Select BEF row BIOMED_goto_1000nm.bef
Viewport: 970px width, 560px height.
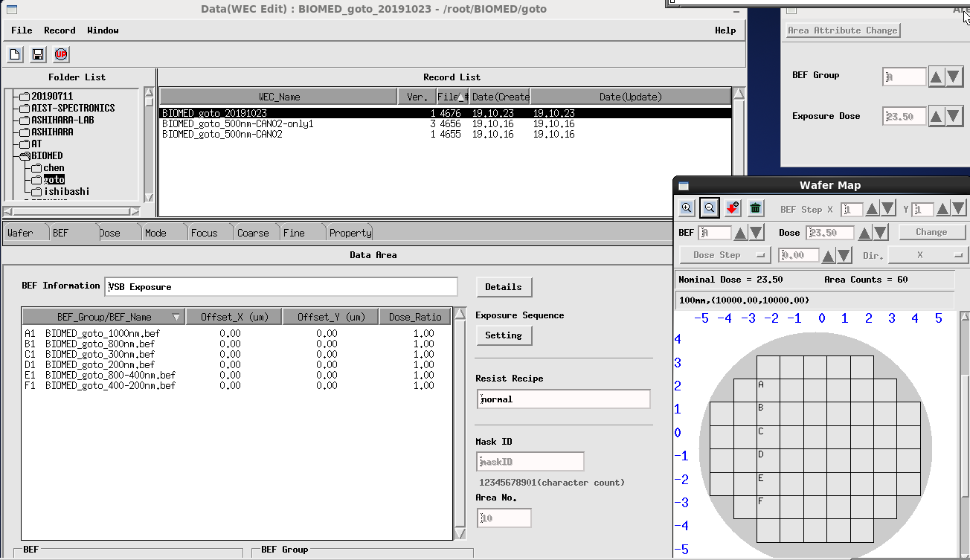pos(237,334)
